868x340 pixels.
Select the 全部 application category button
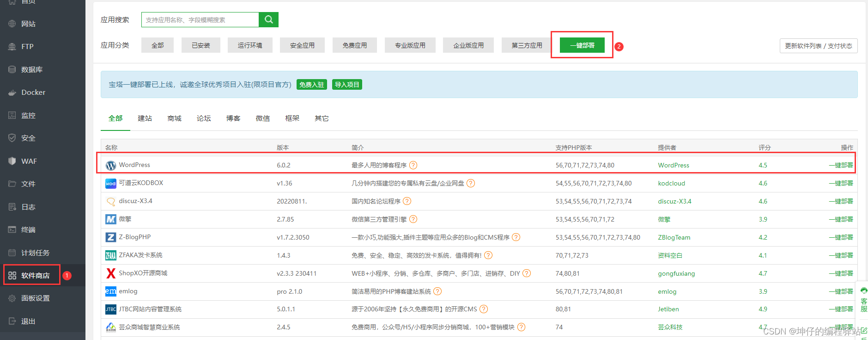pyautogui.click(x=158, y=45)
